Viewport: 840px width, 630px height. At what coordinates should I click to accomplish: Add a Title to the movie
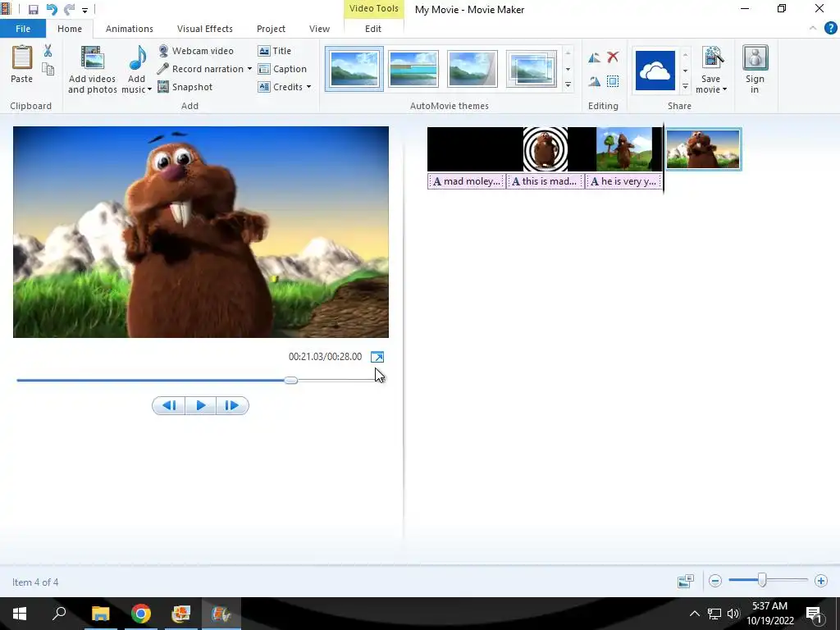tap(275, 51)
